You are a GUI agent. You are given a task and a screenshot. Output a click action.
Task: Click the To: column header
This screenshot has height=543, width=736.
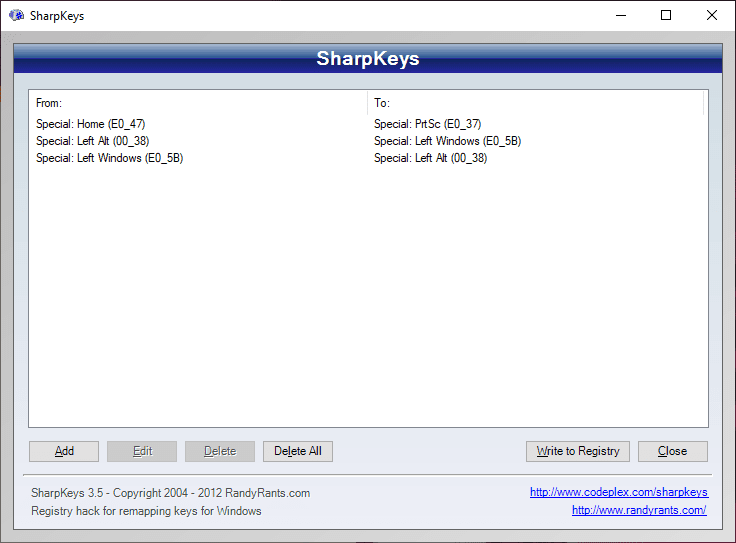pos(536,103)
